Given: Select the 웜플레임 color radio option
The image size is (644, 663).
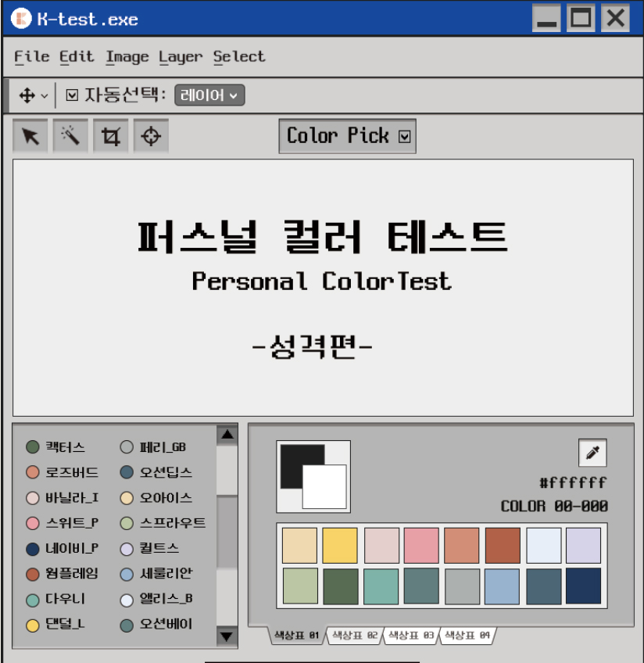Looking at the screenshot, I should 33,574.
